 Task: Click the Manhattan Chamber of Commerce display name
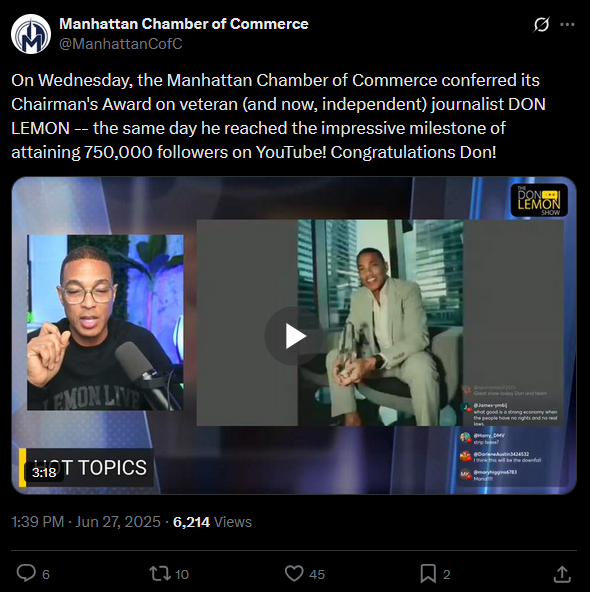click(x=184, y=24)
